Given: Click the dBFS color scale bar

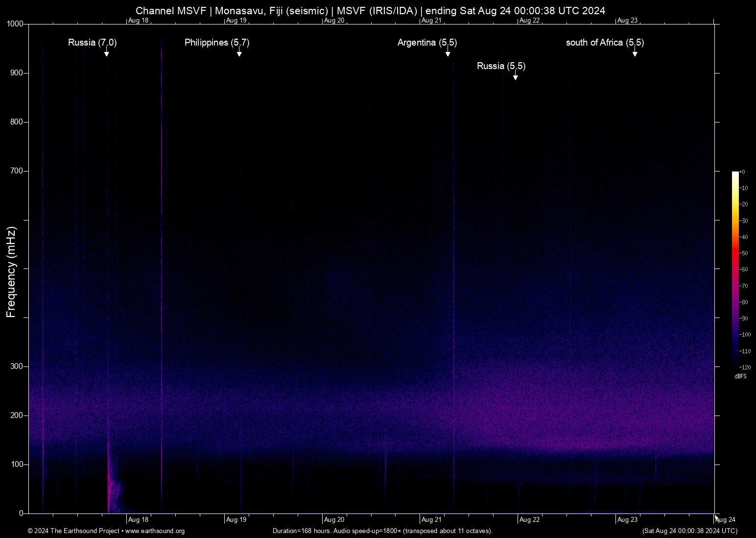Looking at the screenshot, I should (735, 269).
